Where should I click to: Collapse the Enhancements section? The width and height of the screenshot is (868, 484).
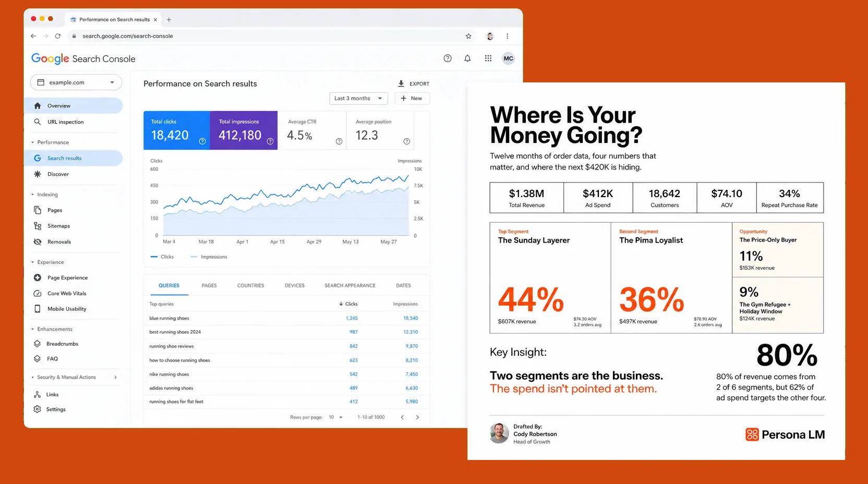coord(33,329)
